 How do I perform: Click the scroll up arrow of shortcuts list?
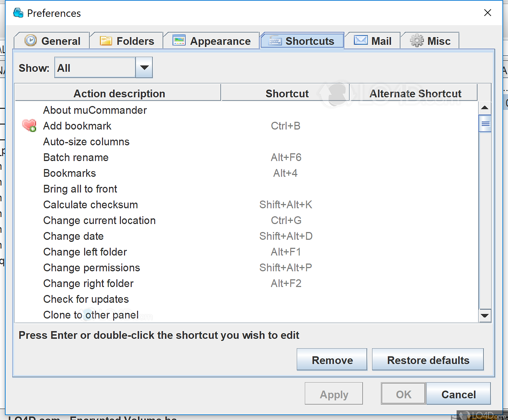pos(485,108)
